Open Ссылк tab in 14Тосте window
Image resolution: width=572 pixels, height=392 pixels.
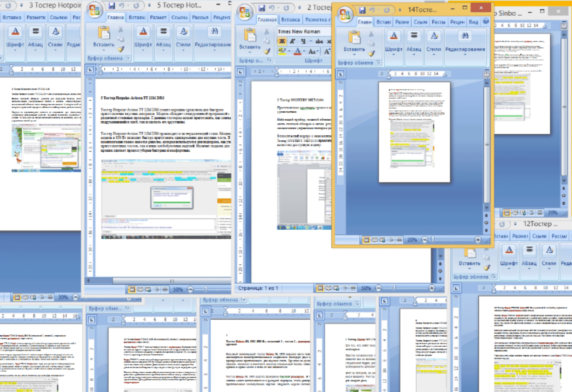[420, 22]
